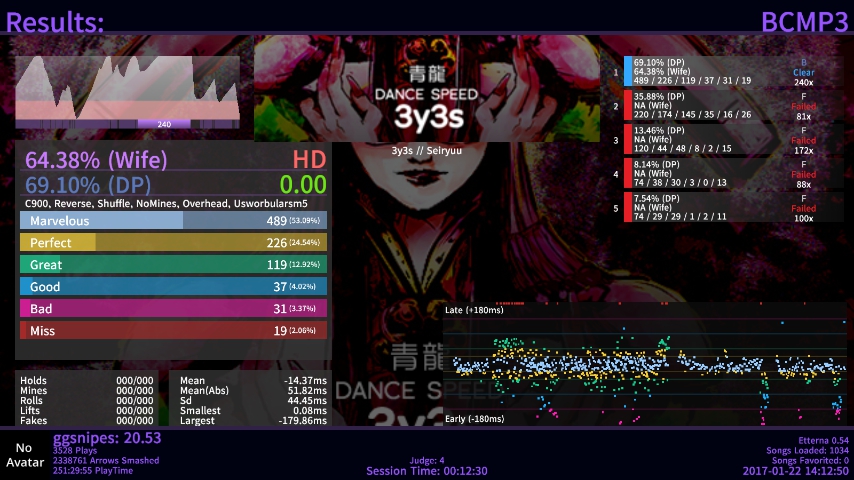Viewport: 854px width, 480px height.
Task: Click the No Avatar profile picture
Action: coord(24,455)
